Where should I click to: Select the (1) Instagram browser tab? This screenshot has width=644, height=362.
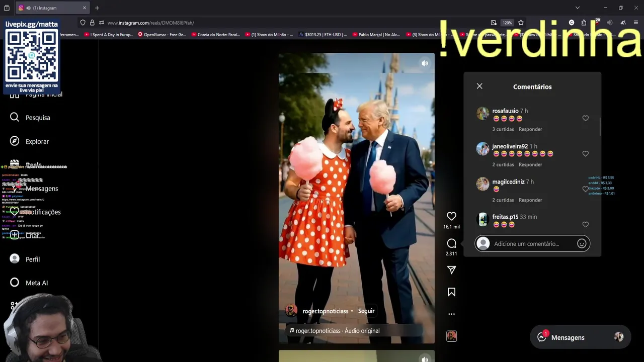point(52,8)
